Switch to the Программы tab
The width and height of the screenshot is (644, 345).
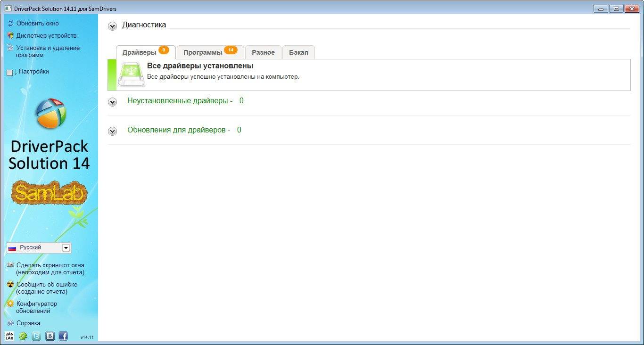pos(210,52)
